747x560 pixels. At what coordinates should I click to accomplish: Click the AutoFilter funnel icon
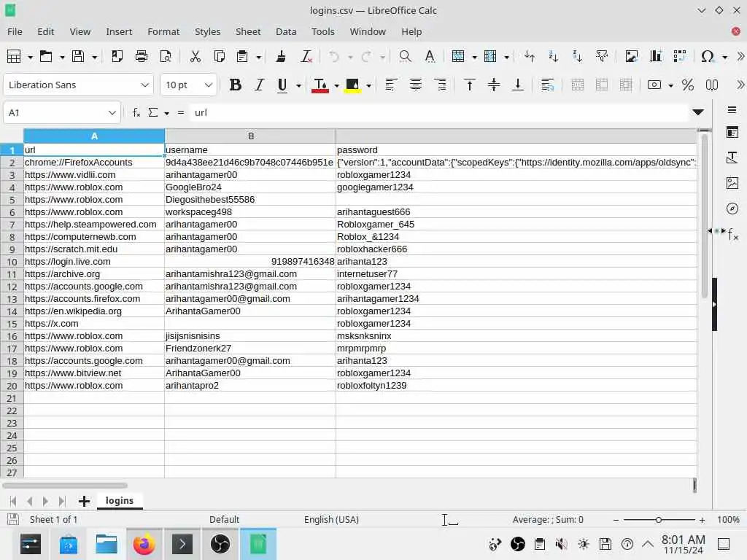pos(602,56)
